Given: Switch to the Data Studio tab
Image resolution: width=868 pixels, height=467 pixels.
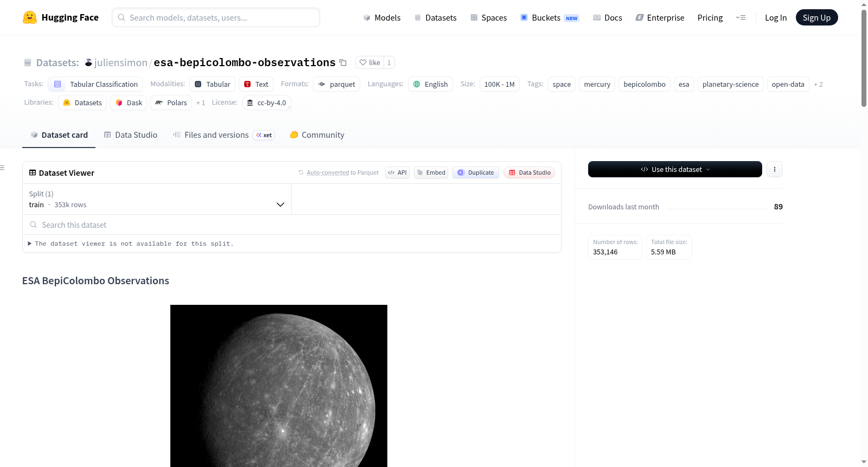Looking at the screenshot, I should click(131, 135).
